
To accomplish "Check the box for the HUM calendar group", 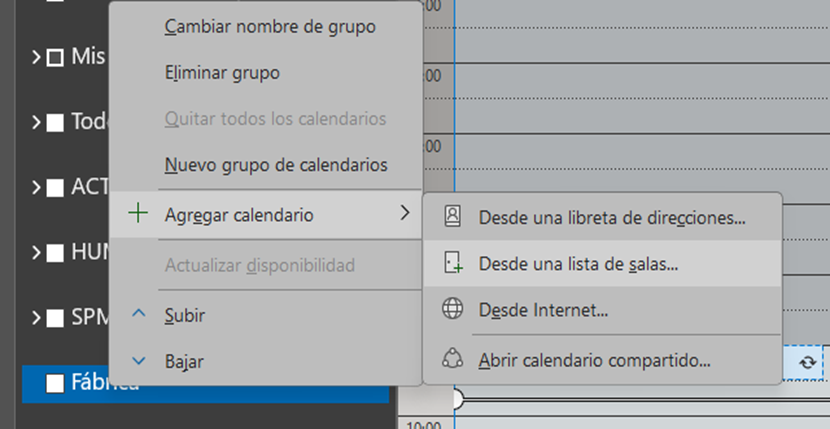I will click(55, 252).
